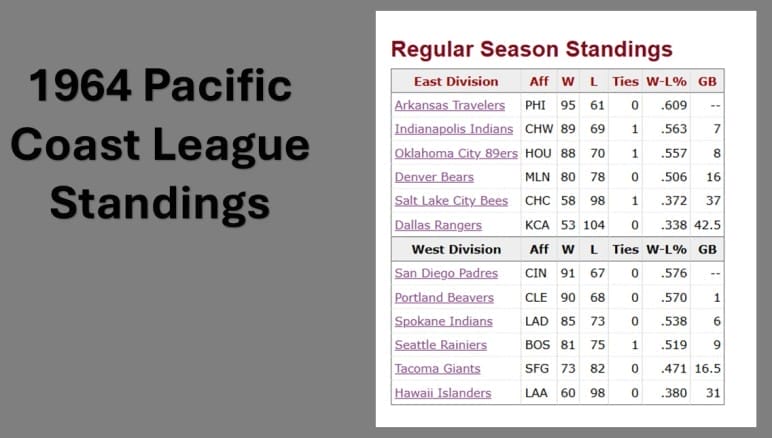Click the Aff header in West Division
The image size is (772, 438).
point(538,249)
